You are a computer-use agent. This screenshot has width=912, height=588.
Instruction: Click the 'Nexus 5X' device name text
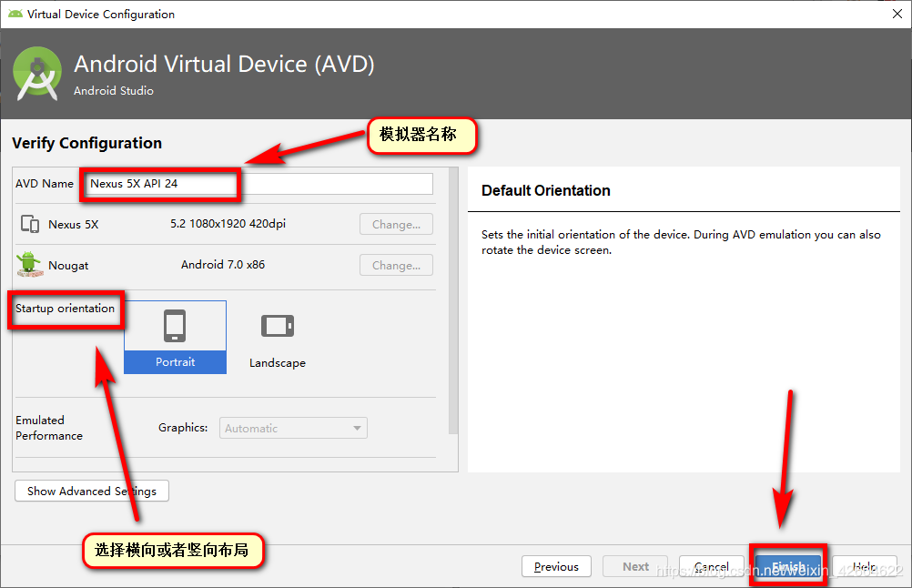click(x=74, y=225)
